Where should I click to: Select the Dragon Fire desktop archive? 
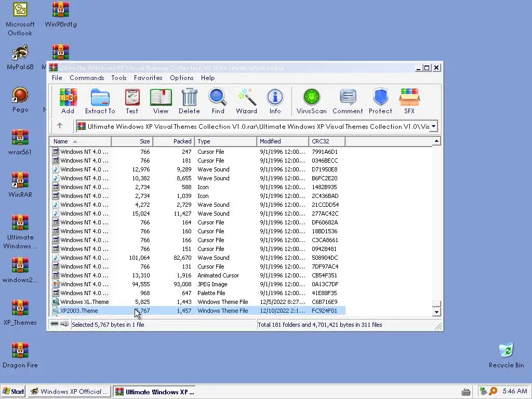[20, 355]
